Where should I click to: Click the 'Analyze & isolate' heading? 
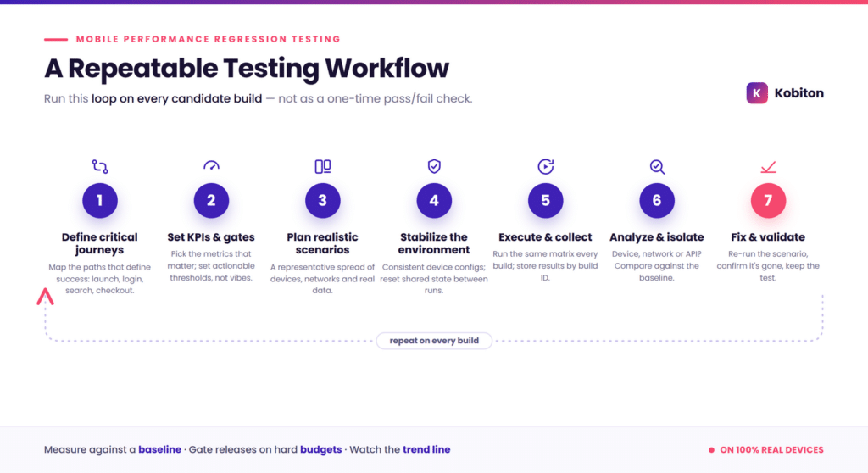click(x=657, y=237)
